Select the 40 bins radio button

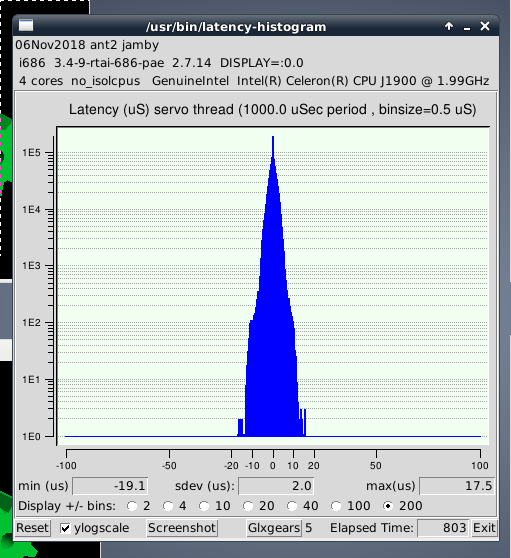coord(292,506)
